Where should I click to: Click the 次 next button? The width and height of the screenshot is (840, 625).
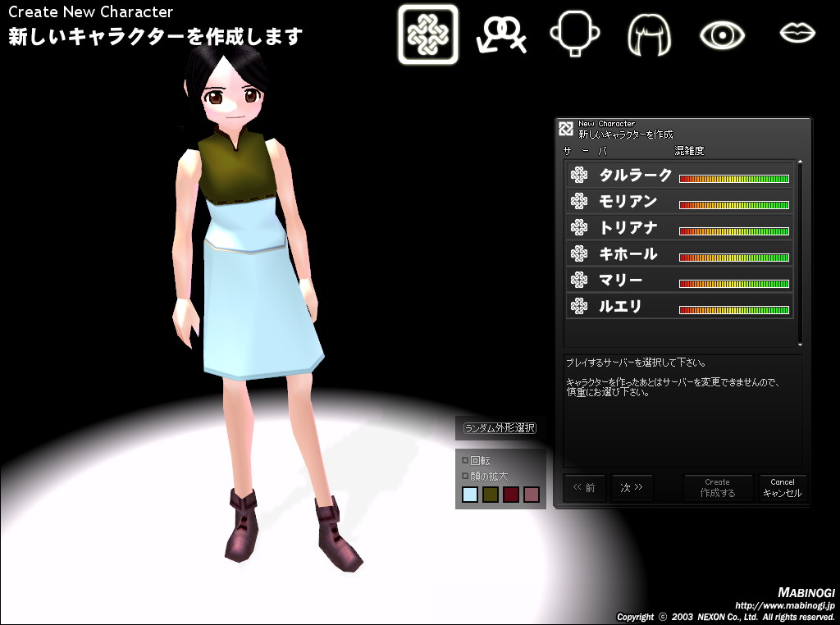[x=632, y=487]
